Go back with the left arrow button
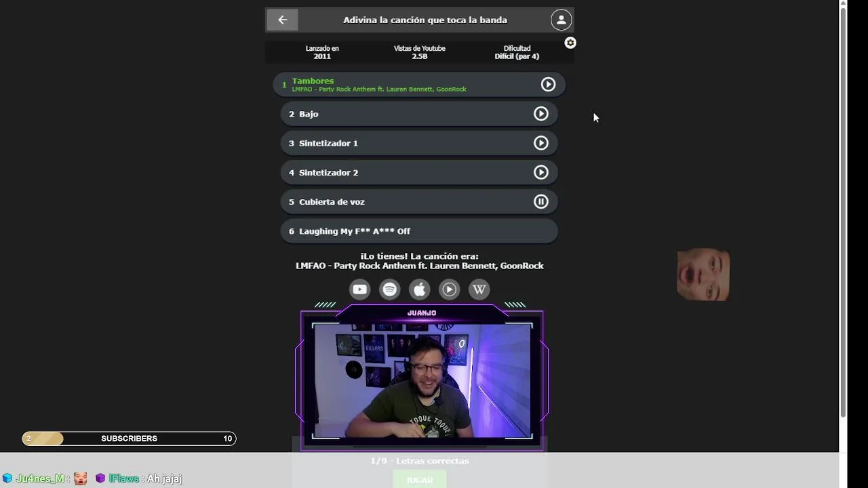Viewport: 868px width, 488px height. [282, 20]
